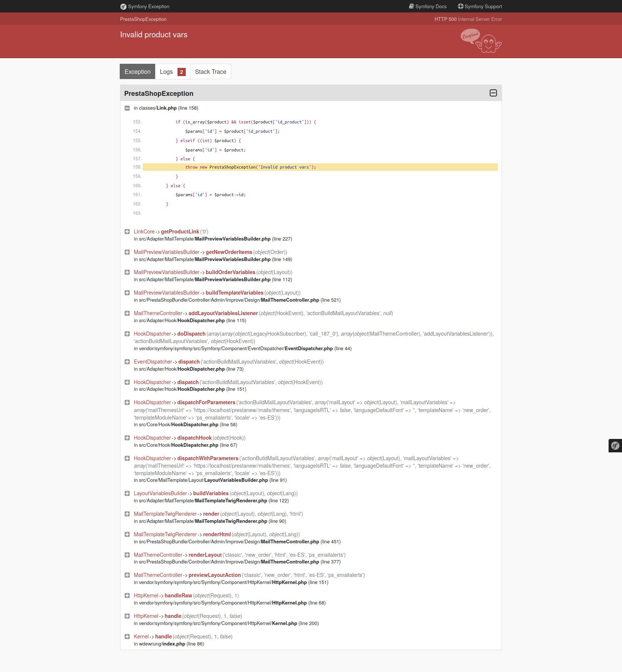Image resolution: width=622 pixels, height=672 pixels.
Task: Expand the buildVariables trace entry
Action: coord(127,493)
